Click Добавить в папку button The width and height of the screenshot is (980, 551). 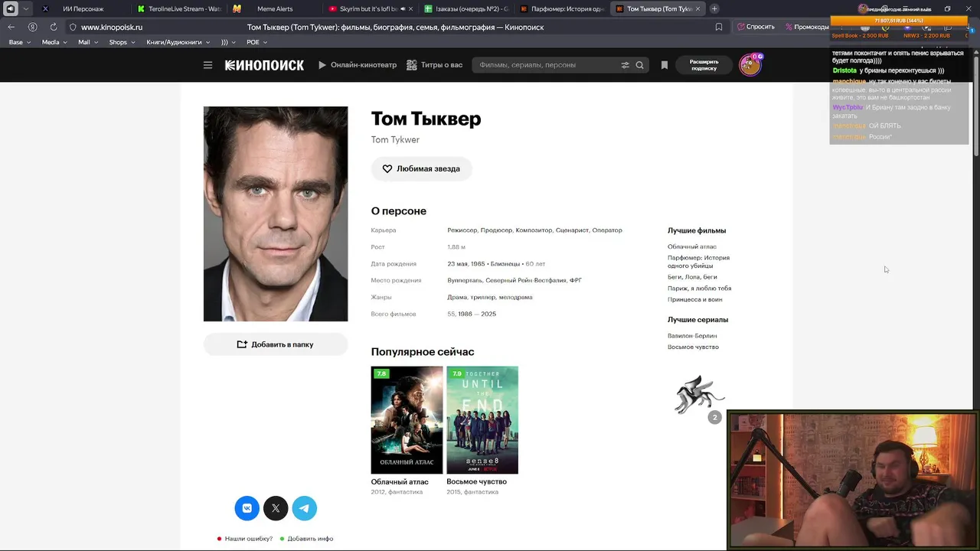tap(276, 344)
